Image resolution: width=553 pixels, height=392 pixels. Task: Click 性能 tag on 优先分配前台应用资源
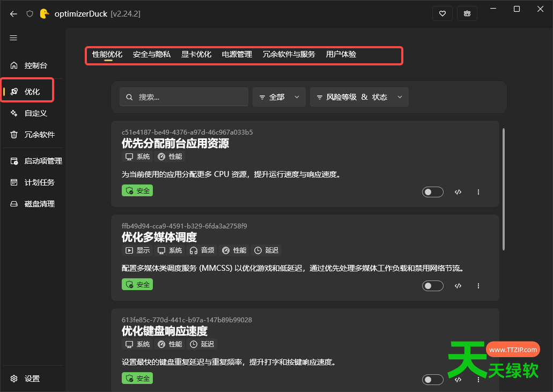click(x=170, y=157)
